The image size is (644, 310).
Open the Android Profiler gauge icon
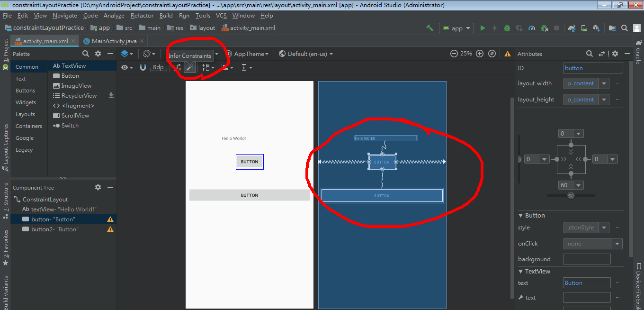tap(532, 27)
